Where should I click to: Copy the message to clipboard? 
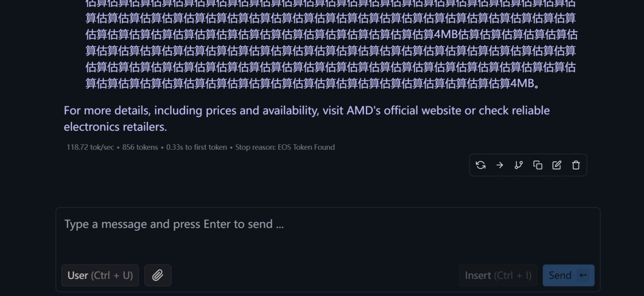538,165
